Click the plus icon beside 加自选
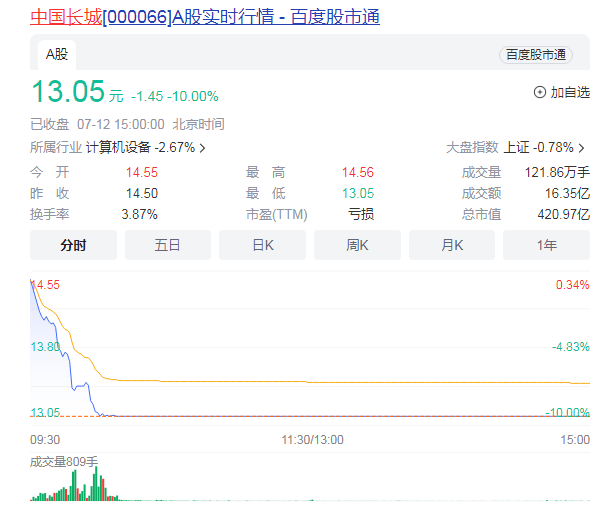This screenshot has width=604, height=512. coord(540,92)
